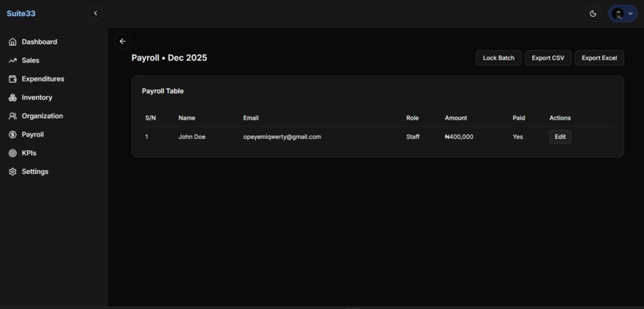Click the Export Excel button
Viewport: 644px width, 309px height.
click(599, 57)
